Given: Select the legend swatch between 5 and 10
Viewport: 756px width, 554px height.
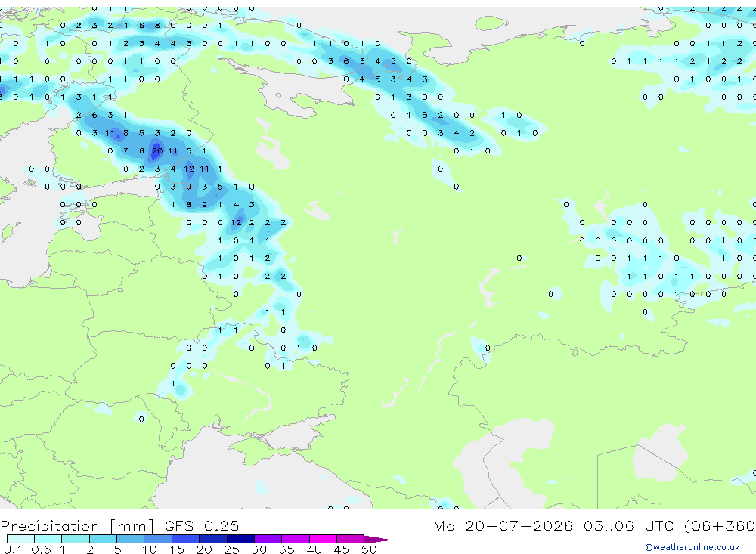Looking at the screenshot, I should point(130,539).
